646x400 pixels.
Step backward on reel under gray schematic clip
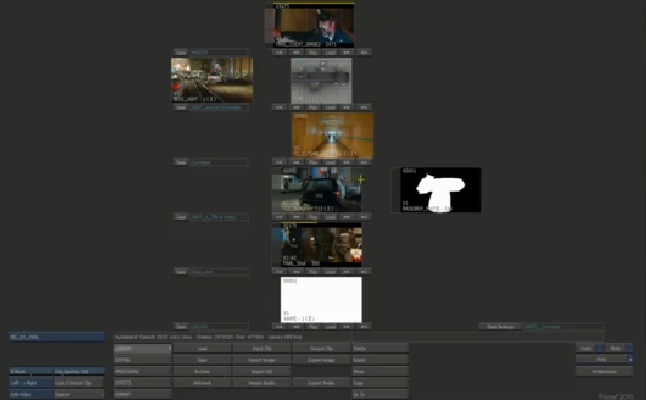tap(296, 107)
